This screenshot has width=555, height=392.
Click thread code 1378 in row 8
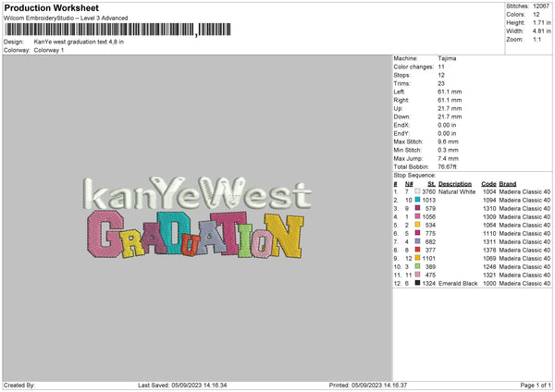pos(489,251)
